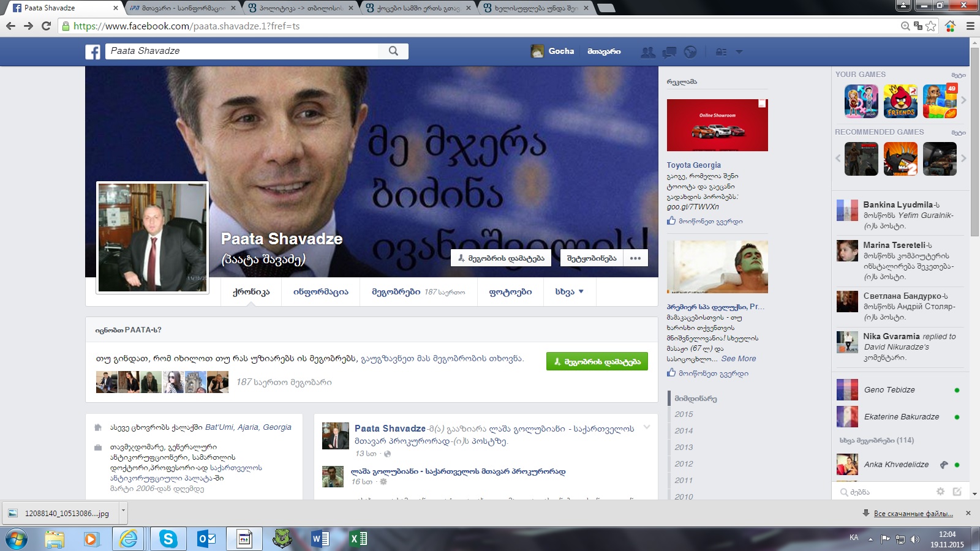The height and width of the screenshot is (551, 980).
Task: Open the messages icon
Action: coord(669,52)
